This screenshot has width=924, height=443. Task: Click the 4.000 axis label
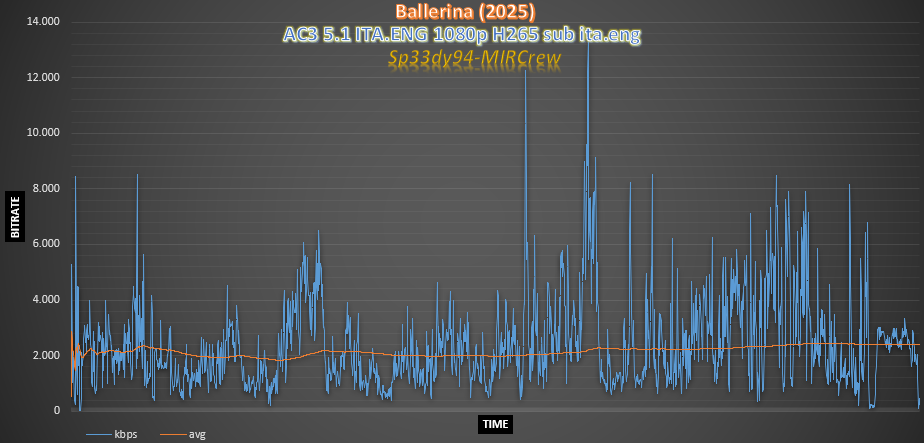click(46, 299)
